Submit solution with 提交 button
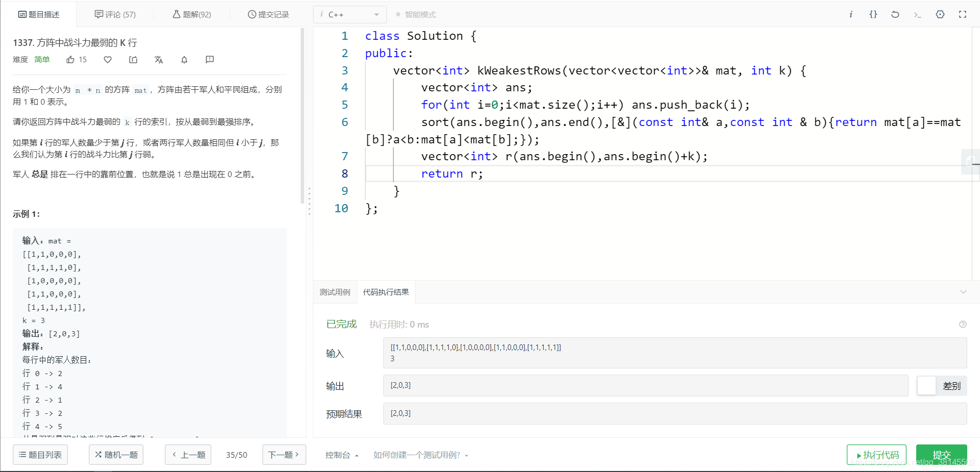 pos(942,455)
